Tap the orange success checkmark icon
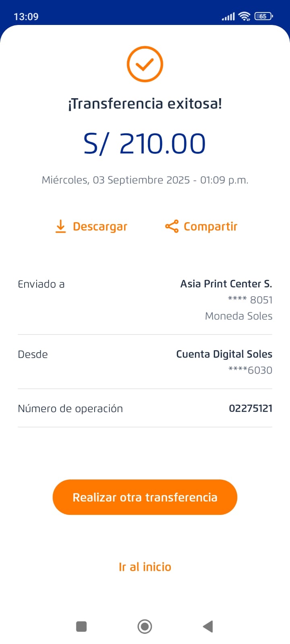Image resolution: width=290 pixels, height=644 pixels. (x=145, y=64)
